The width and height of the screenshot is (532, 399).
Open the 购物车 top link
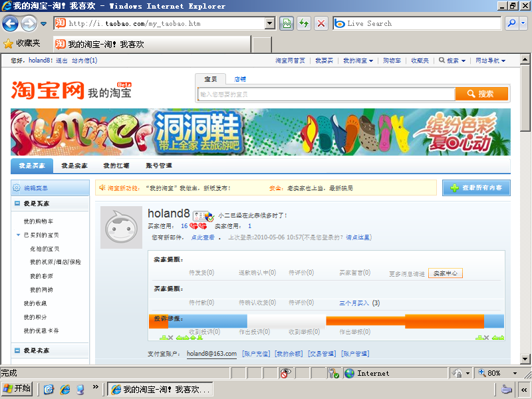tap(392, 61)
